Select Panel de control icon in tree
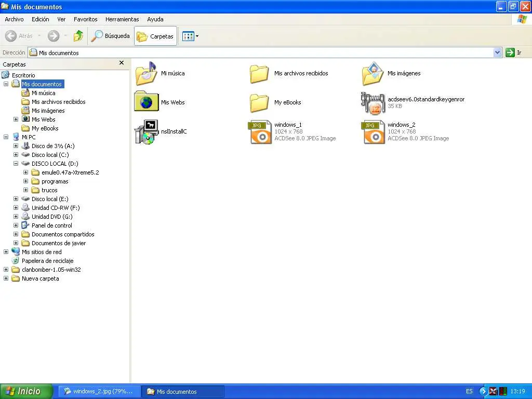Viewport: 532px width, 399px height. tap(25, 225)
